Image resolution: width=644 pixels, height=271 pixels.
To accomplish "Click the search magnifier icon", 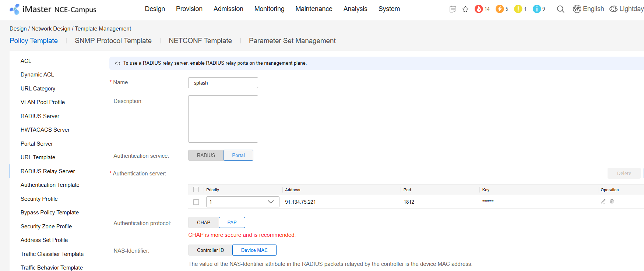I will point(560,9).
